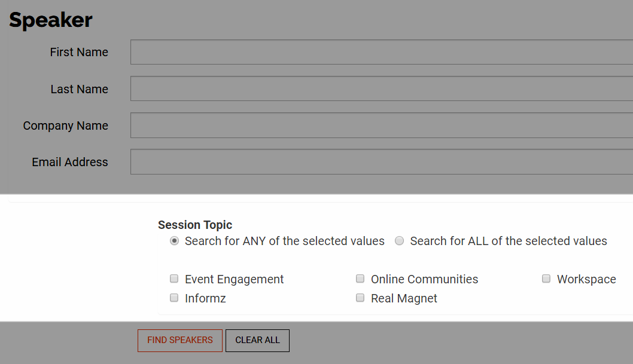The width and height of the screenshot is (633, 364).
Task: Select the Company Name field
Action: [382, 126]
